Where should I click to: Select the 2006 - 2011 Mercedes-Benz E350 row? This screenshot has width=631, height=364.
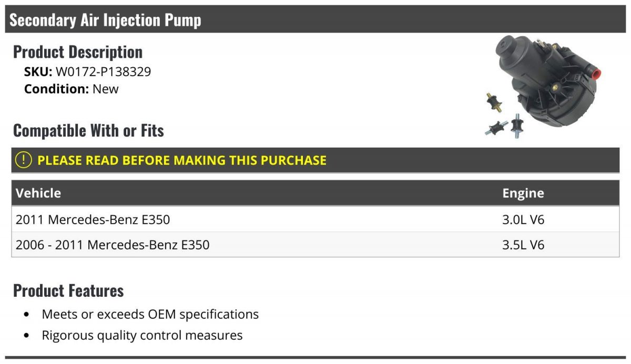tap(113, 245)
